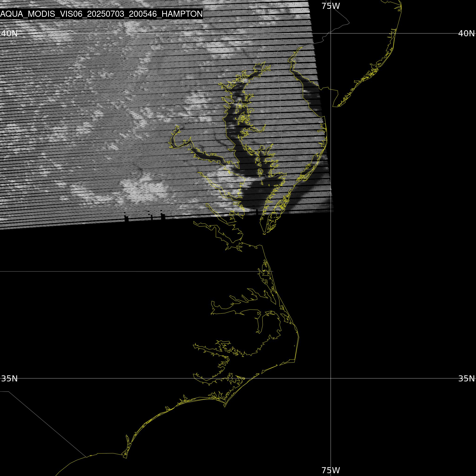Click the bottom 75W longitude label
This screenshot has height=476, width=476.
[331, 470]
